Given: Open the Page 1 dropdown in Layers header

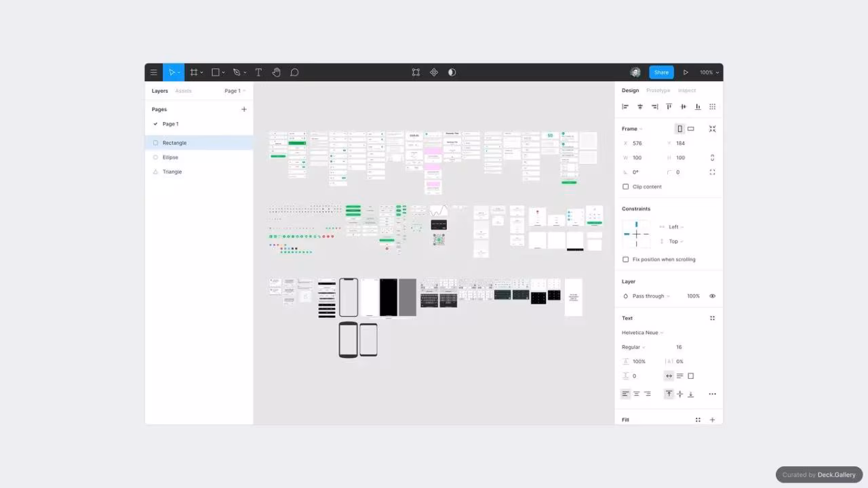Looking at the screenshot, I should [x=235, y=91].
